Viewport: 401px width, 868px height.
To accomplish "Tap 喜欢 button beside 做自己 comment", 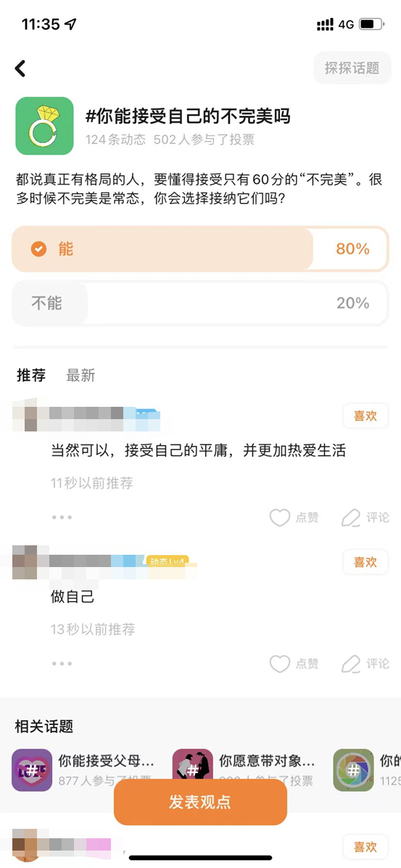I will click(x=365, y=562).
